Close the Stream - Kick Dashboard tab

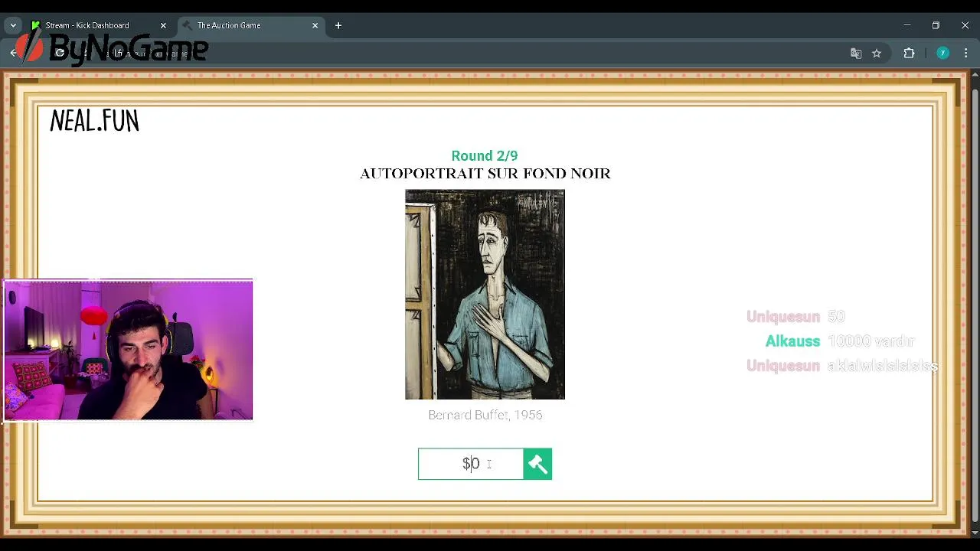click(x=163, y=25)
